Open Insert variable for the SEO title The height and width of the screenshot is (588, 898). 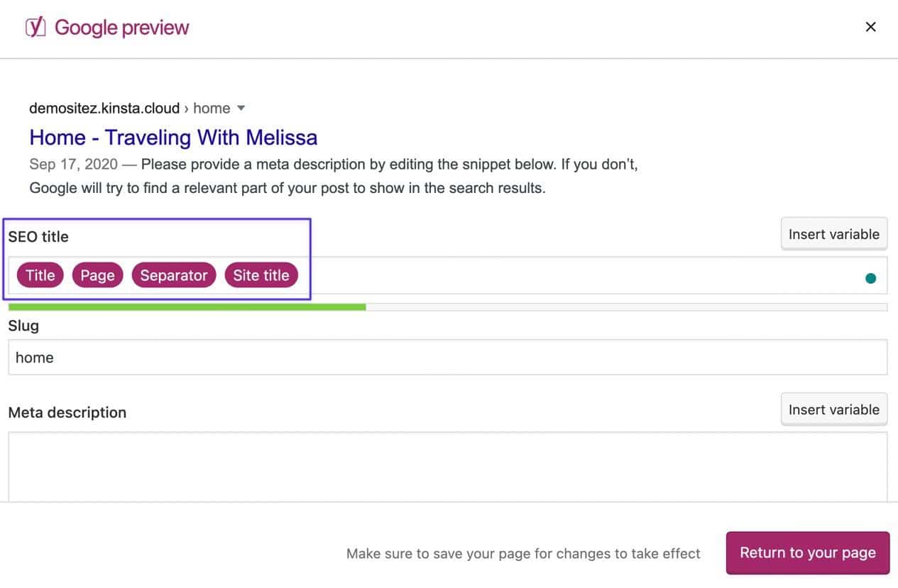click(833, 233)
